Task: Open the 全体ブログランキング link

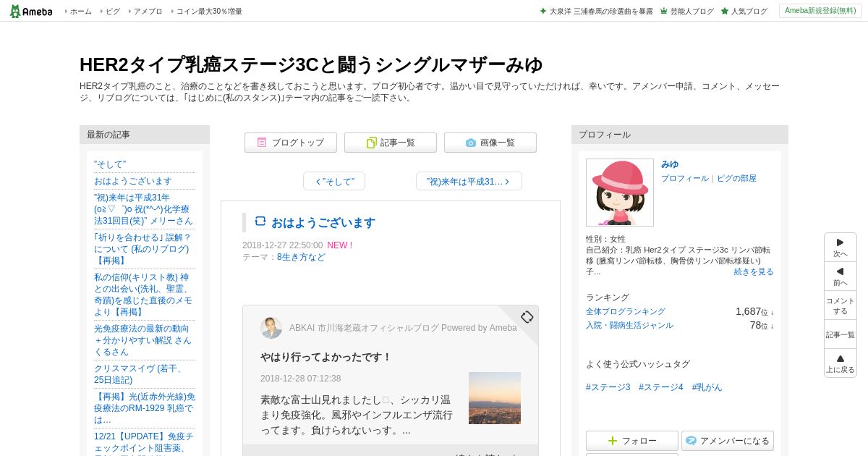Action: 626,311
